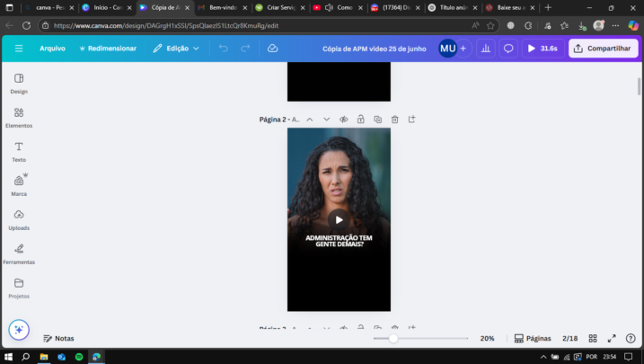Open the Copilot sidebar icon
Screen dimensions: 644x364
tap(633, 25)
